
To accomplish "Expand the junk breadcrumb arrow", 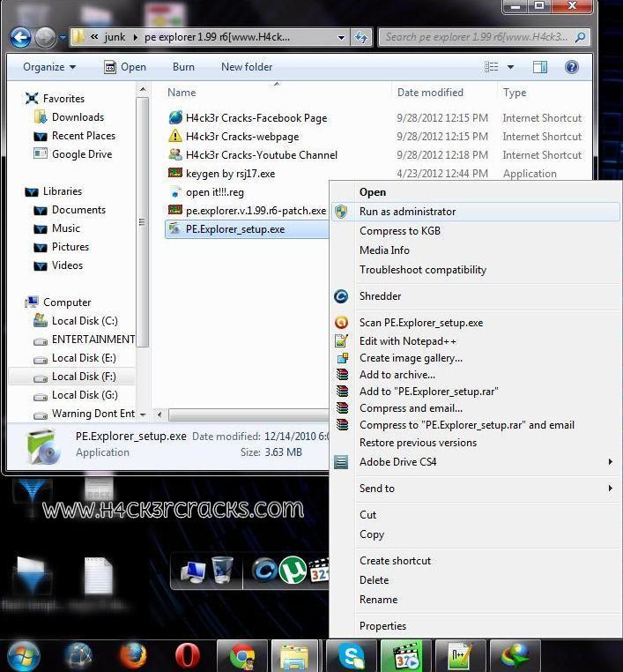I will pyautogui.click(x=136, y=38).
